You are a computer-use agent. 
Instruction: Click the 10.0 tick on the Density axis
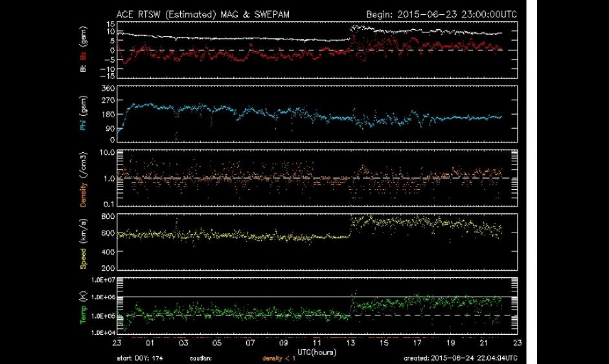click(106, 152)
